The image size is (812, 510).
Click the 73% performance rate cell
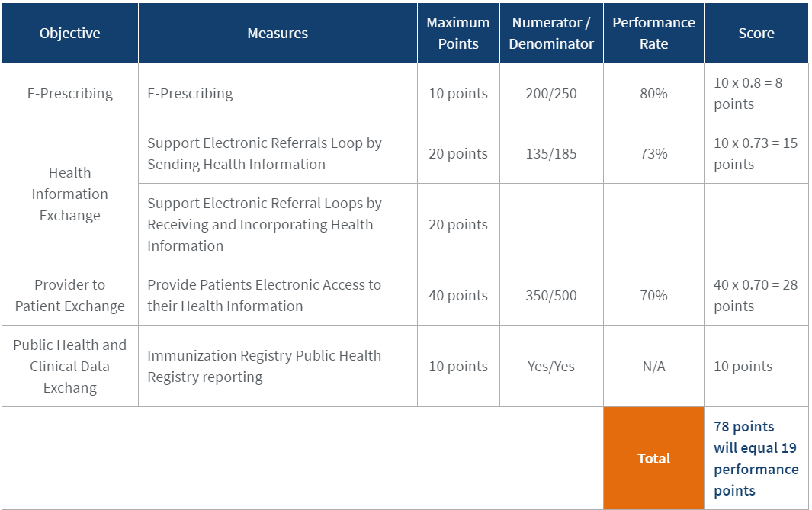pyautogui.click(x=653, y=153)
